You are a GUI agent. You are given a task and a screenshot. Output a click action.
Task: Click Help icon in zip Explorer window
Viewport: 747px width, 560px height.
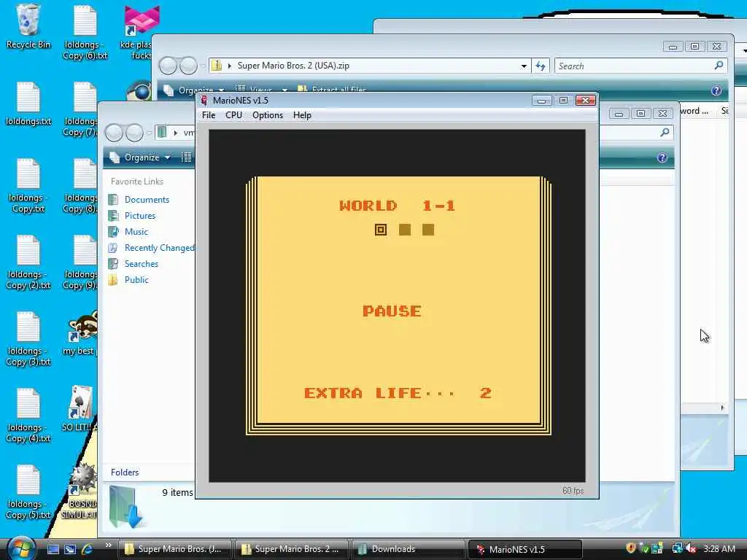[x=716, y=90]
